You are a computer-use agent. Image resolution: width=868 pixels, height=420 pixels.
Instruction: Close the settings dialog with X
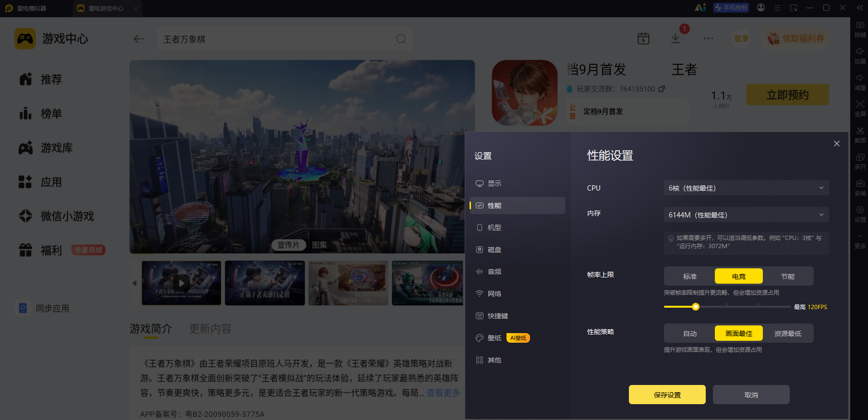click(x=837, y=144)
